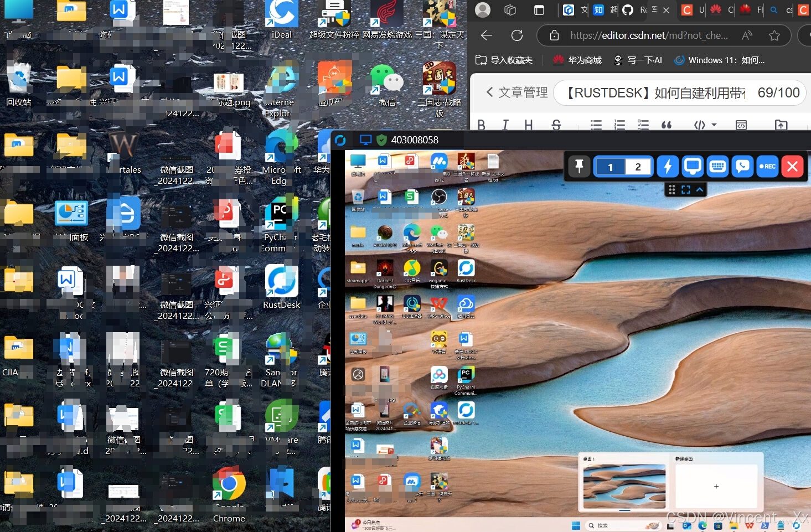Open the iDeal desktop shortcut
The image size is (811, 532).
282,20
